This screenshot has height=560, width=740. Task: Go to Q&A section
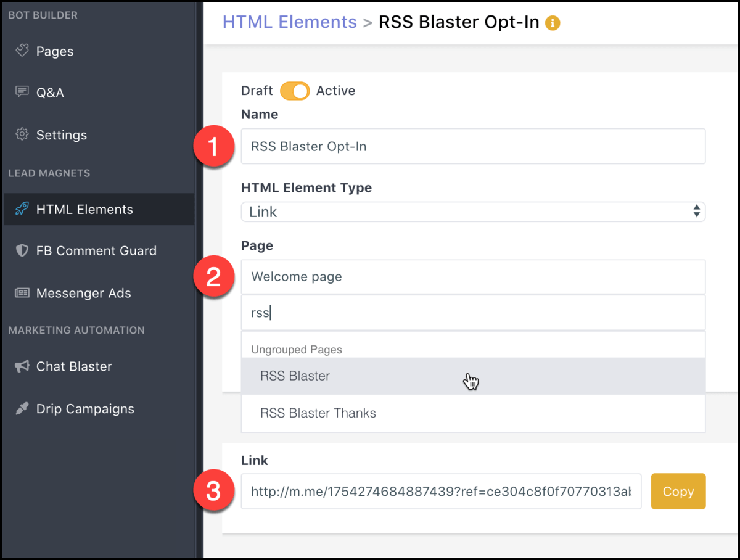(x=50, y=93)
